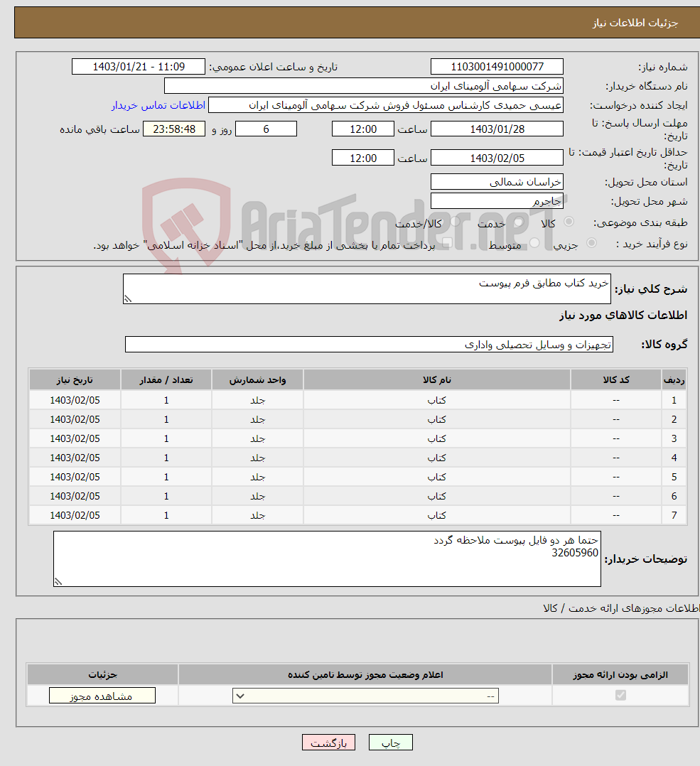Image resolution: width=700 pixels, height=766 pixels.
Task: Click the buyer notes textarea
Action: tap(327, 559)
